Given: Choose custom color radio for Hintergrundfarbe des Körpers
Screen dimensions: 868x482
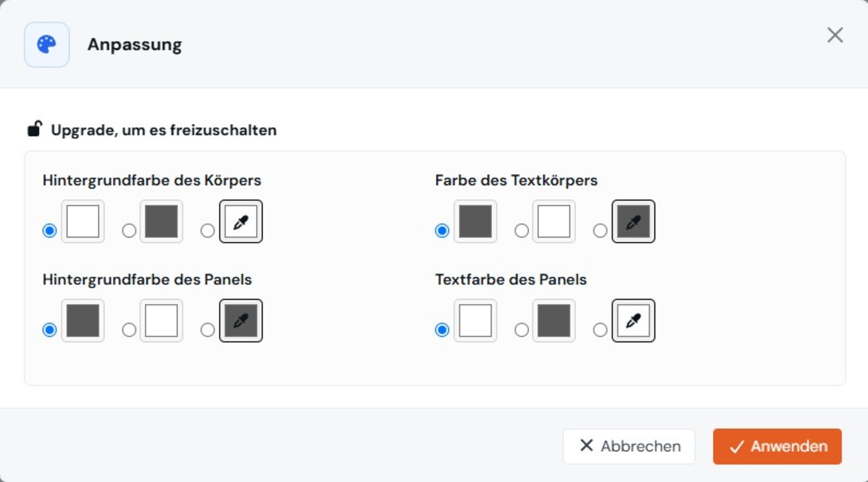Looking at the screenshot, I should pyautogui.click(x=208, y=231).
